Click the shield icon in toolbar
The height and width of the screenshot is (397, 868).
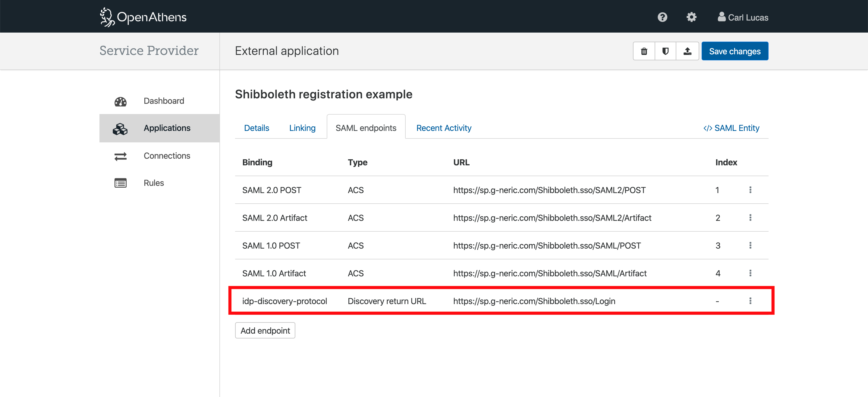[665, 51]
